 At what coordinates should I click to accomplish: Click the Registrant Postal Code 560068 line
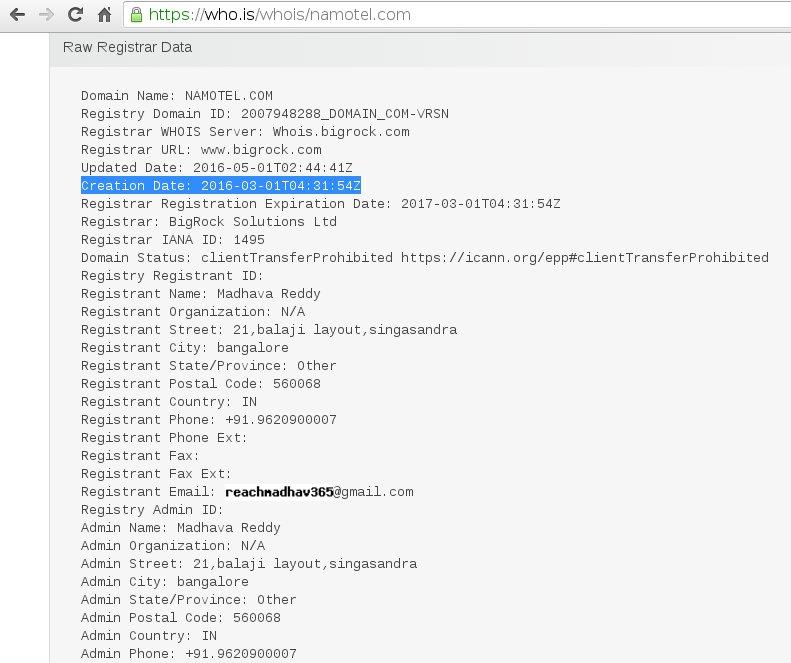pyautogui.click(x=201, y=384)
